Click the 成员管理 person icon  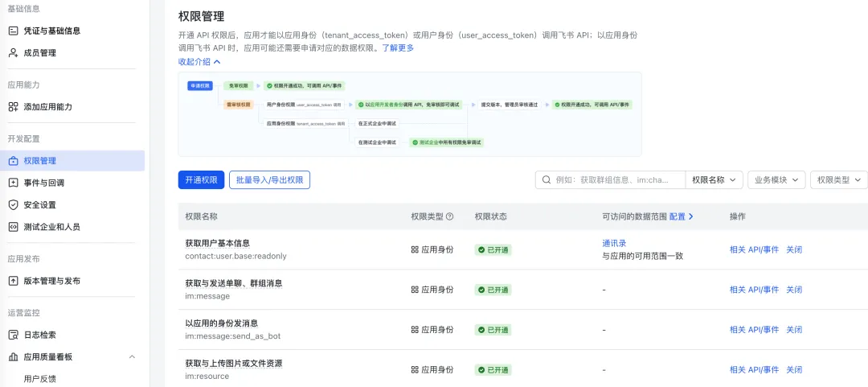[x=14, y=53]
